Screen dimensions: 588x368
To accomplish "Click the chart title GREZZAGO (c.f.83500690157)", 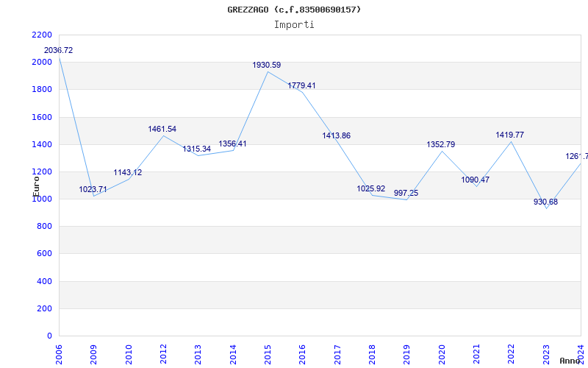I will point(294,10).
